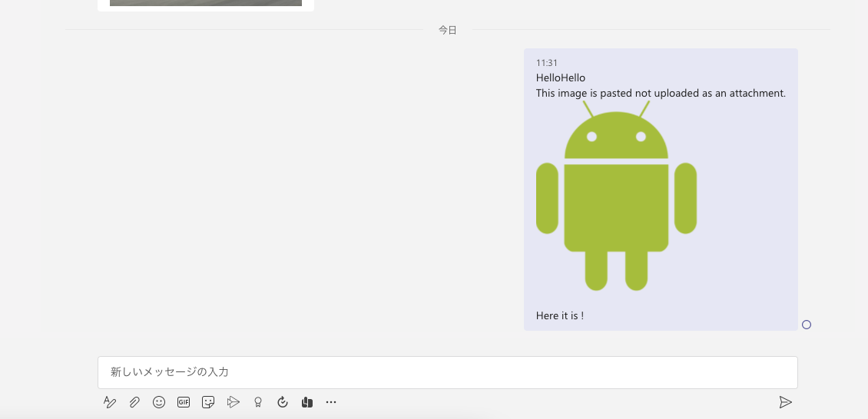The width and height of the screenshot is (868, 419).
Task: Open the partially visible image in the earlier message
Action: coord(206,3)
